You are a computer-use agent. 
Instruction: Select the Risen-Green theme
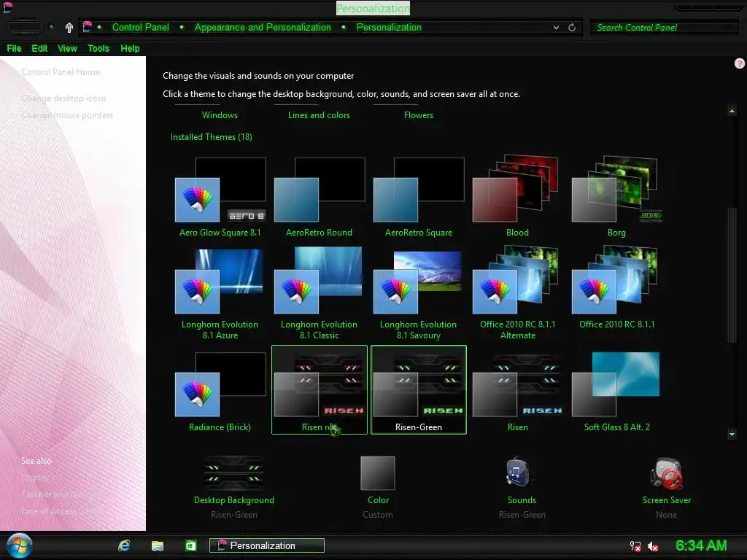click(419, 389)
